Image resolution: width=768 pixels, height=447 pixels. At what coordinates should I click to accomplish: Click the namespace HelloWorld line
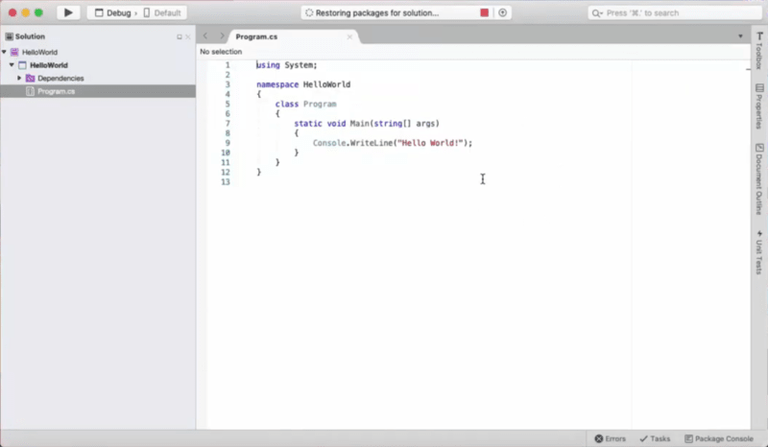pyautogui.click(x=303, y=84)
